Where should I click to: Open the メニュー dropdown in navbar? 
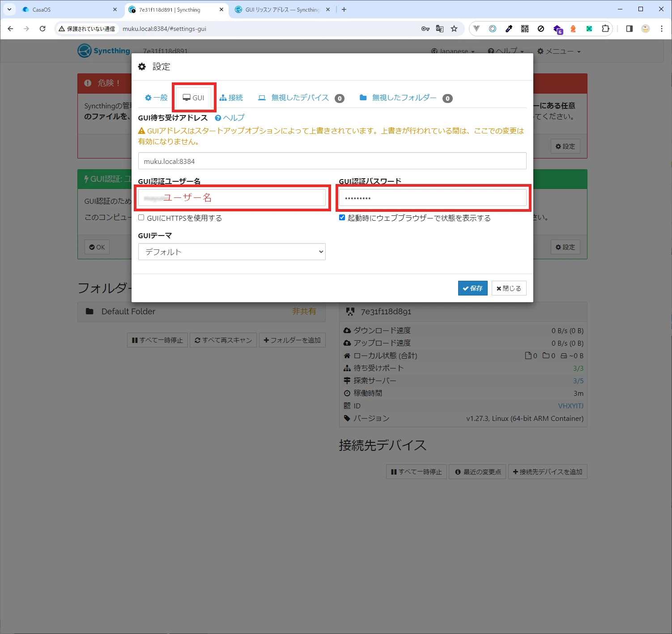559,51
